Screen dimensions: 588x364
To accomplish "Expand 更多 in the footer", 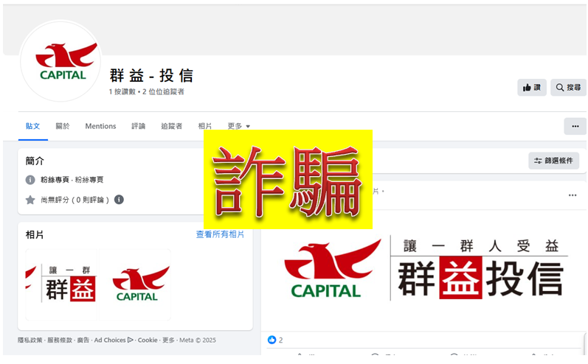I will pyautogui.click(x=168, y=340).
